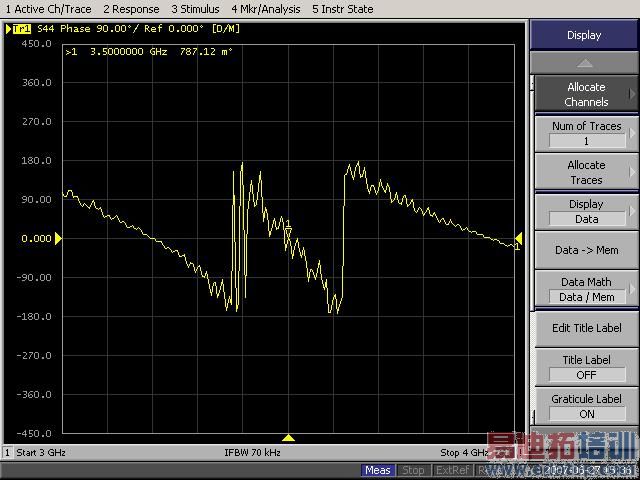The image size is (640, 480).
Task: Click the Stop status indicator
Action: tap(413, 470)
